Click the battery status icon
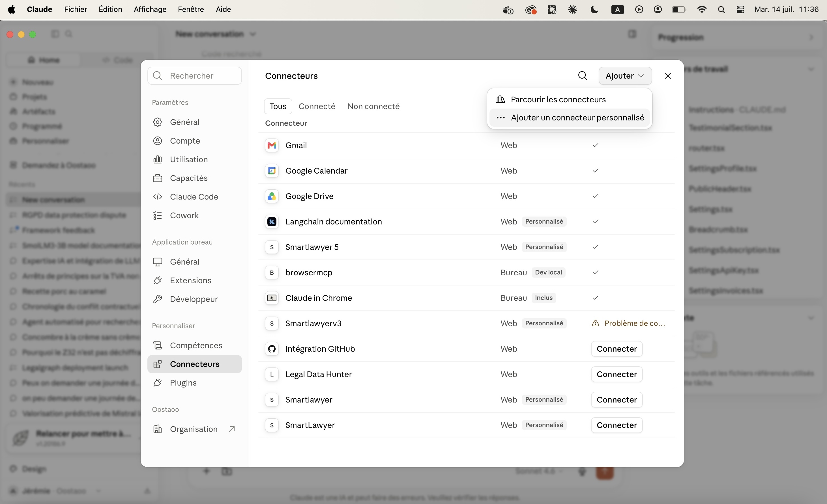Viewport: 827px width, 504px height. click(x=679, y=9)
